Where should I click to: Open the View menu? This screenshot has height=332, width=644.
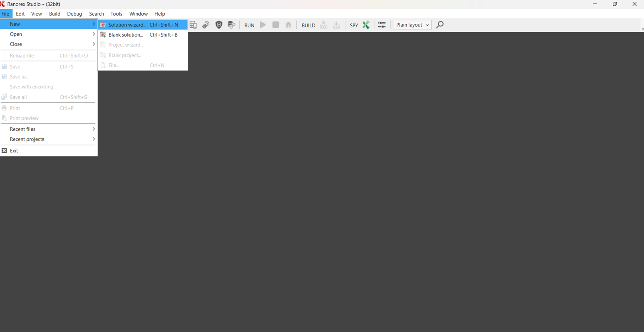coord(36,14)
